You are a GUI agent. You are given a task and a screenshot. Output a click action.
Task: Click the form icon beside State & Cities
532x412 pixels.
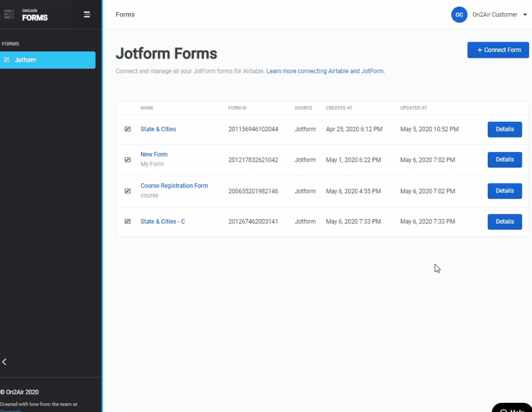(127, 129)
